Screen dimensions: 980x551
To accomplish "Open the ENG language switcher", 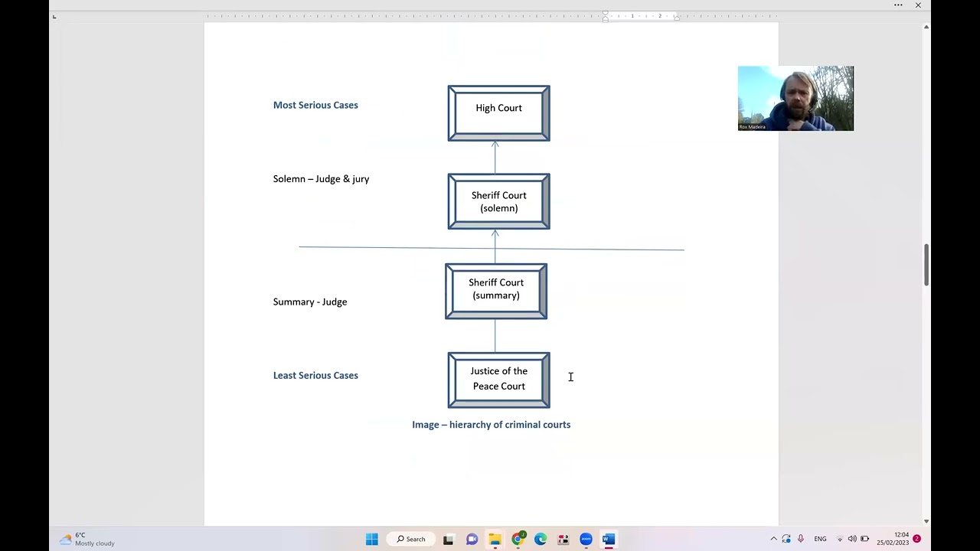I will 820,539.
